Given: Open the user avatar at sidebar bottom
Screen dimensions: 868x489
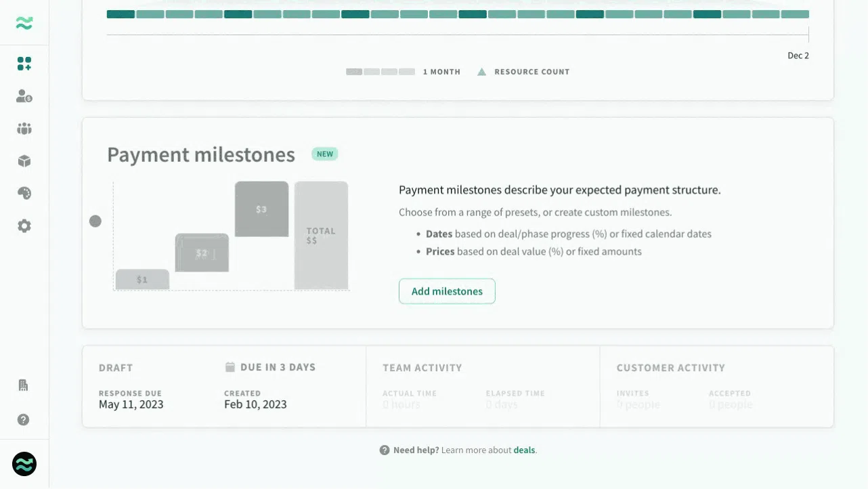Looking at the screenshot, I should click(x=24, y=464).
